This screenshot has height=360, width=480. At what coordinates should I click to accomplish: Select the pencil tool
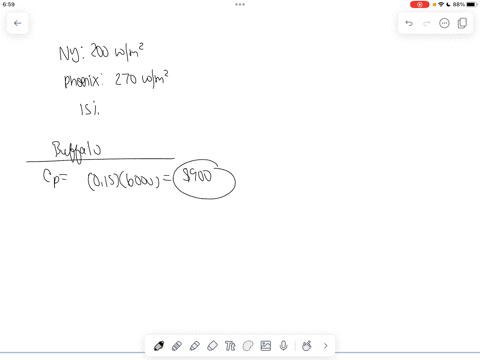click(x=194, y=346)
